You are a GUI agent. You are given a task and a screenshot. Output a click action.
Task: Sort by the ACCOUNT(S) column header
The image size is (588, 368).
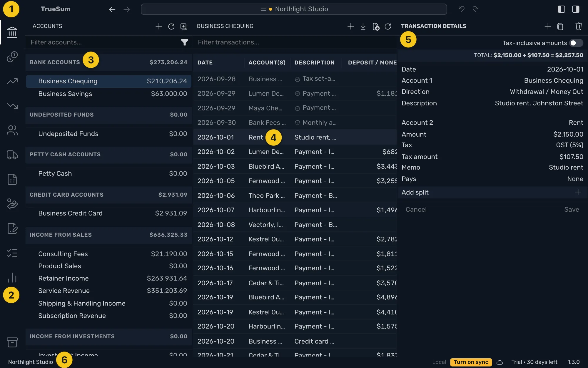[267, 63]
